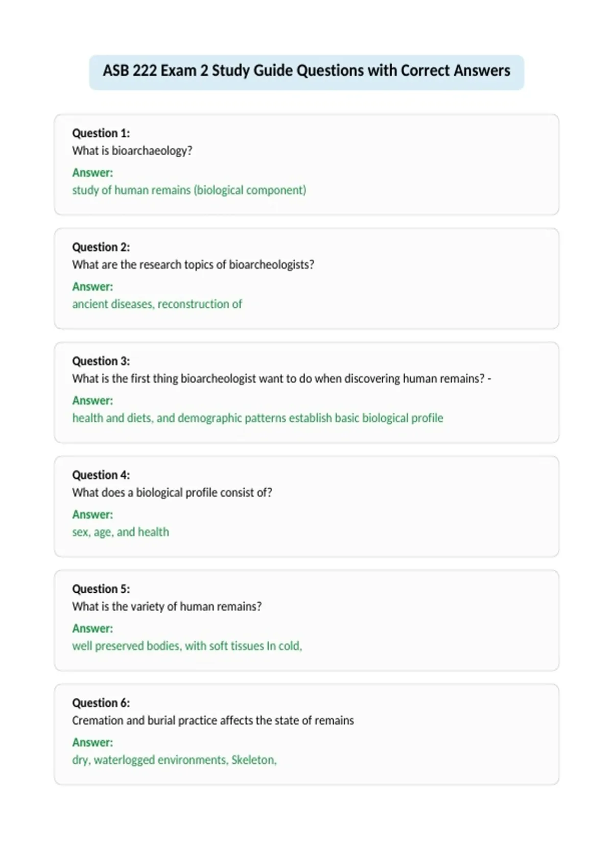The width and height of the screenshot is (613, 868).
Task: Click the answer 'ancient diseases, reconstruction of'
Action: pos(157,304)
